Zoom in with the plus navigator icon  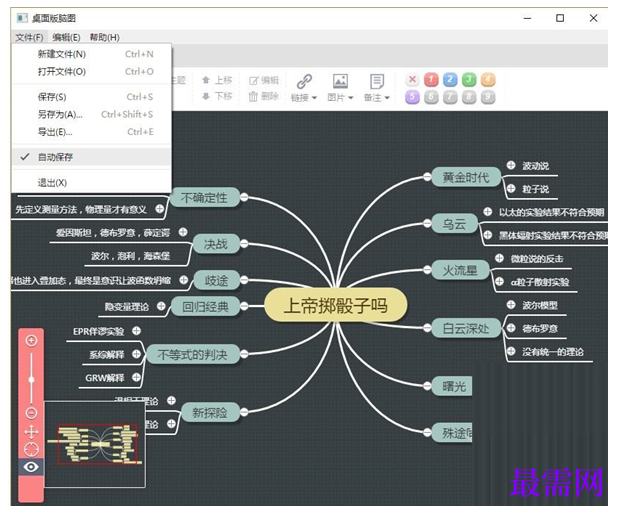pyautogui.click(x=31, y=340)
